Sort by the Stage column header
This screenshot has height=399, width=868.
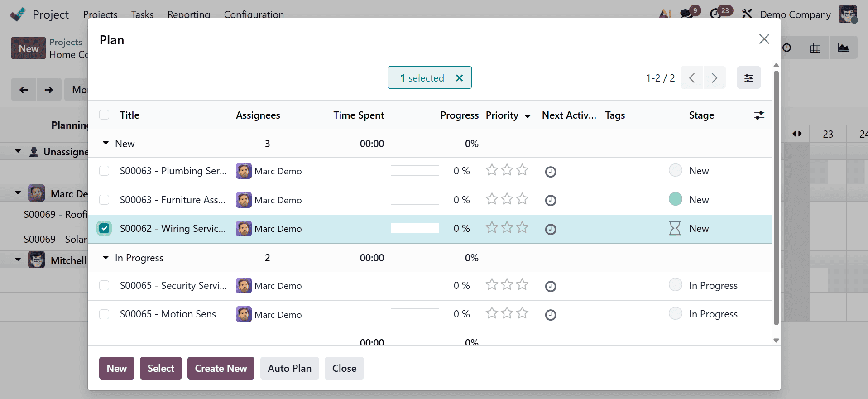coord(701,115)
